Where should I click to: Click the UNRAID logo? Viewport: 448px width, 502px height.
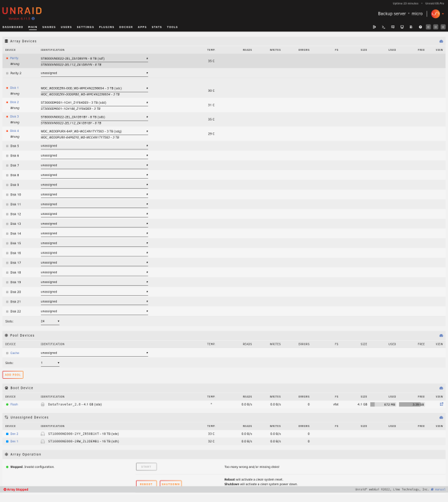(x=22, y=11)
